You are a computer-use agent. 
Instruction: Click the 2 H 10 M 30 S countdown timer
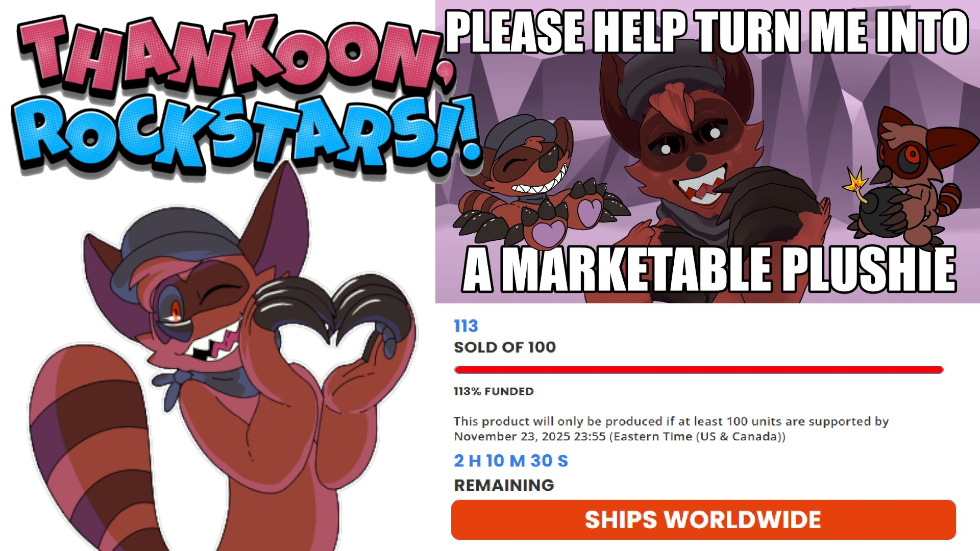pos(511,461)
